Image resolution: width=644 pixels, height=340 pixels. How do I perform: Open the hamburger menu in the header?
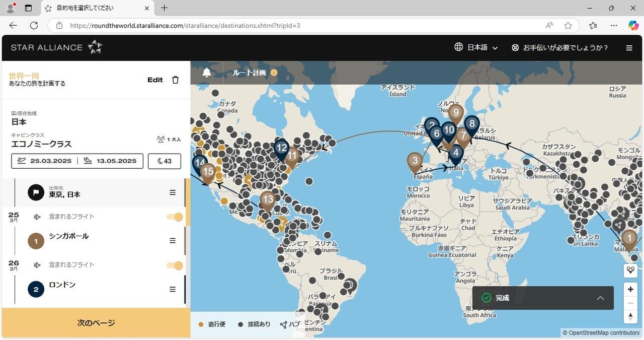(629, 48)
